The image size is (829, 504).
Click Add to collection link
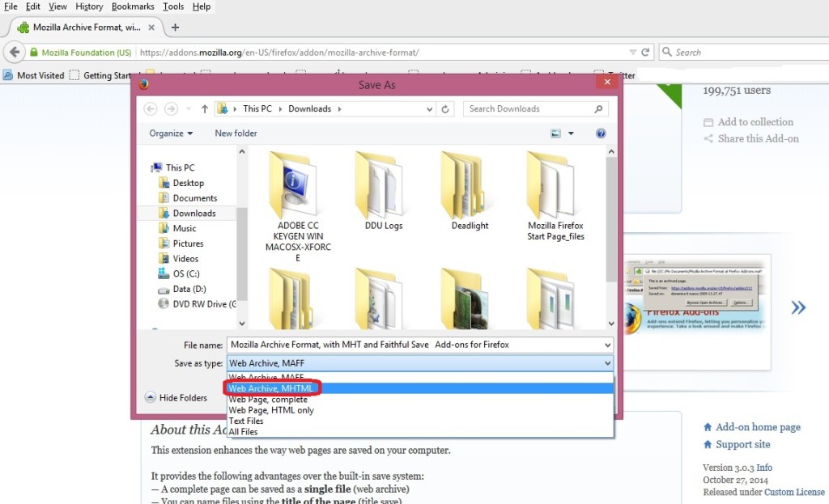tap(748, 122)
